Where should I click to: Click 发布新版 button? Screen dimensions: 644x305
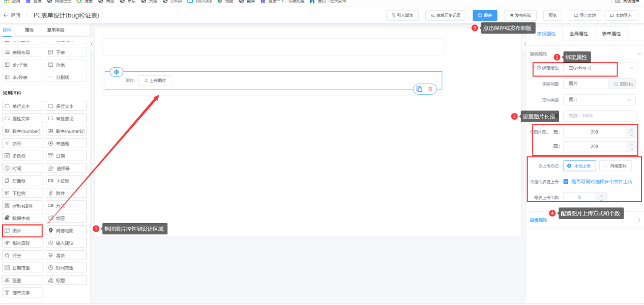coord(520,15)
